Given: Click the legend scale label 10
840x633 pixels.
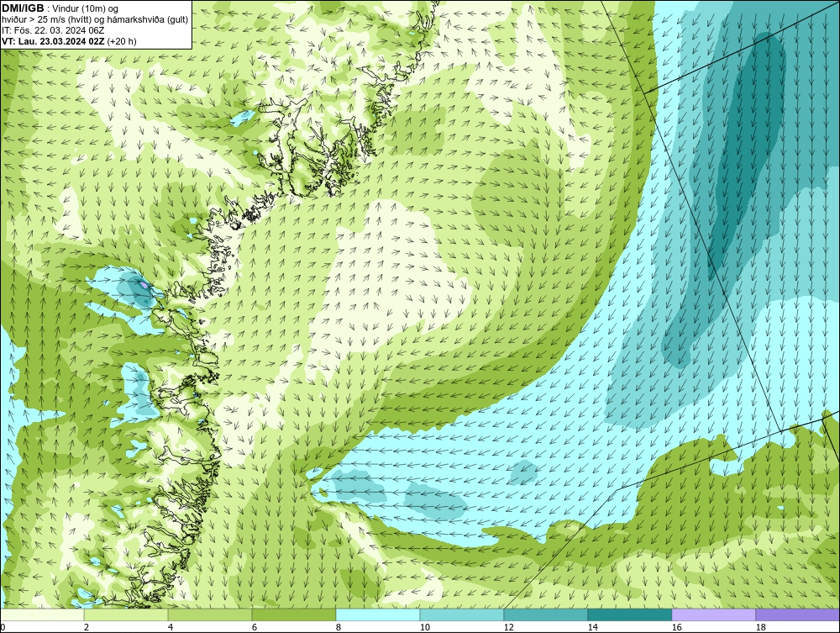Looking at the screenshot, I should pos(424,627).
